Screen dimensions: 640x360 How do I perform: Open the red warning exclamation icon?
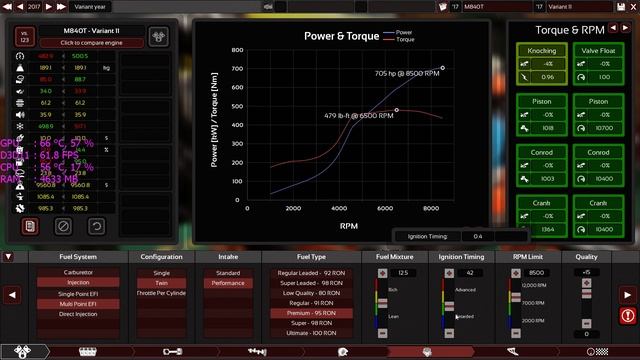click(628, 316)
